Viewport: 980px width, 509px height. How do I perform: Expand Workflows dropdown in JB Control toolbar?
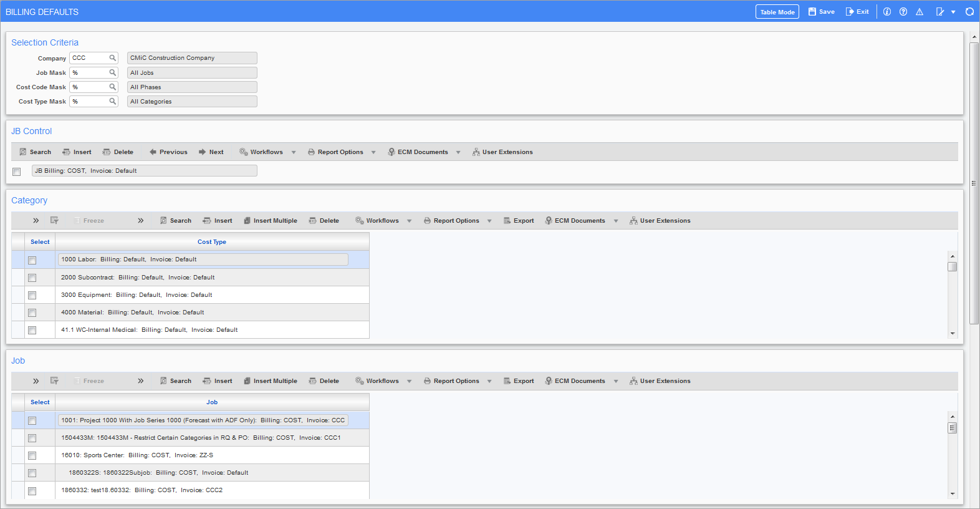[x=294, y=152]
